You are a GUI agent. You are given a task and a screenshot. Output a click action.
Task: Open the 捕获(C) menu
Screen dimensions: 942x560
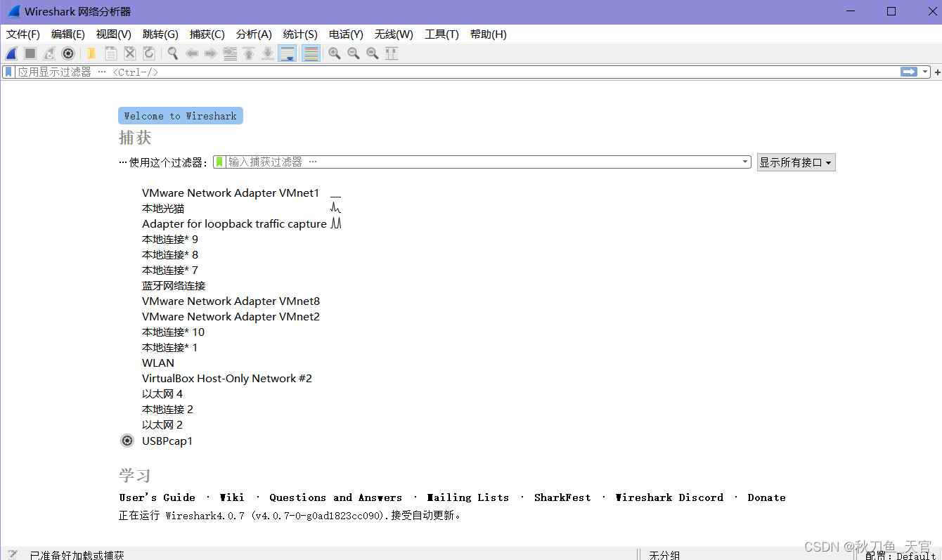[x=207, y=34]
